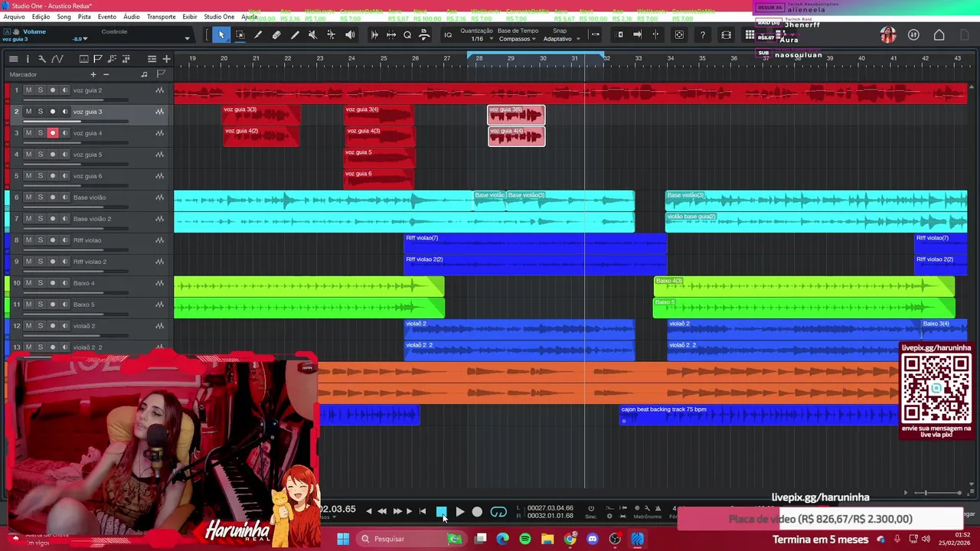Start playback with the play button
Image resolution: width=980 pixels, height=551 pixels.
[459, 512]
